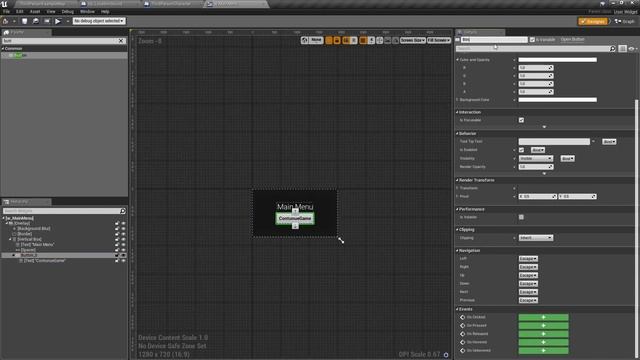Toggle the Is Variable checkbox
640x360 pixels.
tap(532, 40)
